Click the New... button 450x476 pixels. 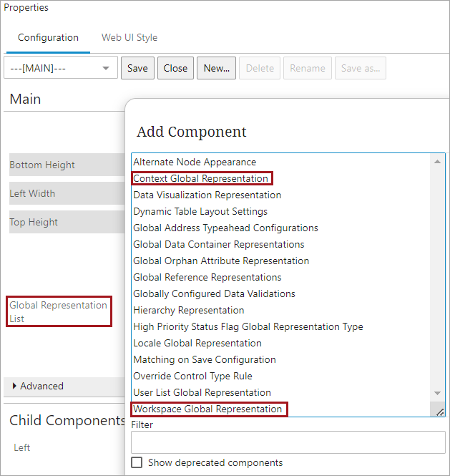(x=216, y=68)
